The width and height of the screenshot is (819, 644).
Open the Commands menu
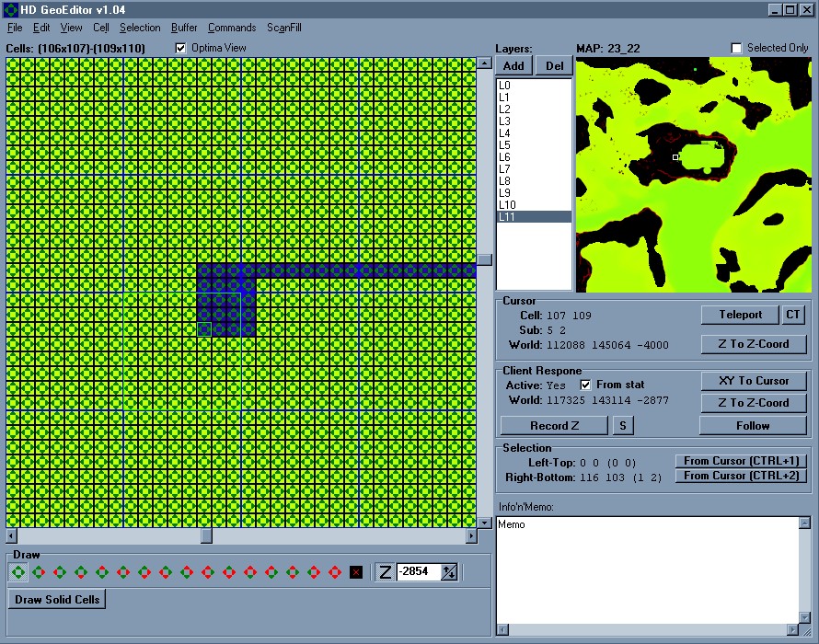[231, 28]
